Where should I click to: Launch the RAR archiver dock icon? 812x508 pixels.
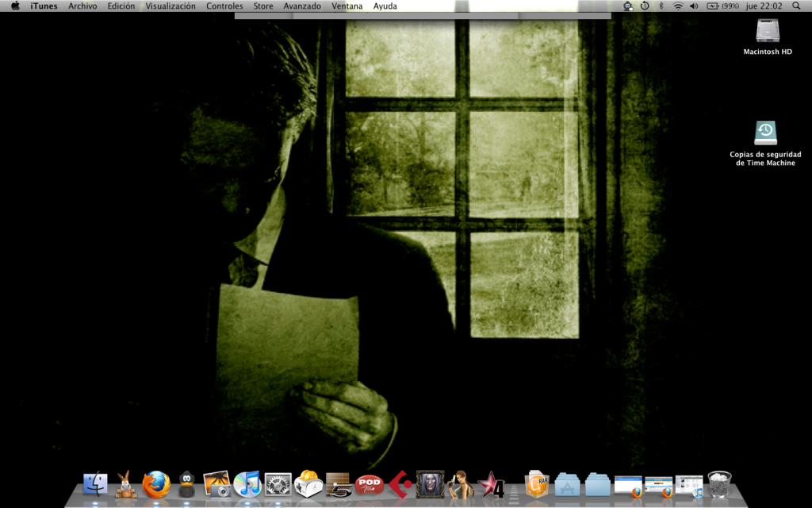537,483
